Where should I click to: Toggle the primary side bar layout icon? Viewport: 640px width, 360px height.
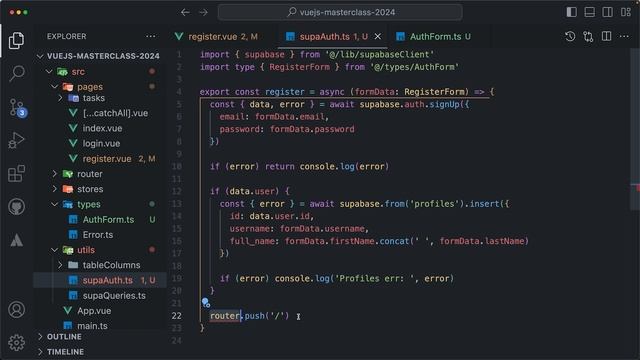click(x=571, y=12)
